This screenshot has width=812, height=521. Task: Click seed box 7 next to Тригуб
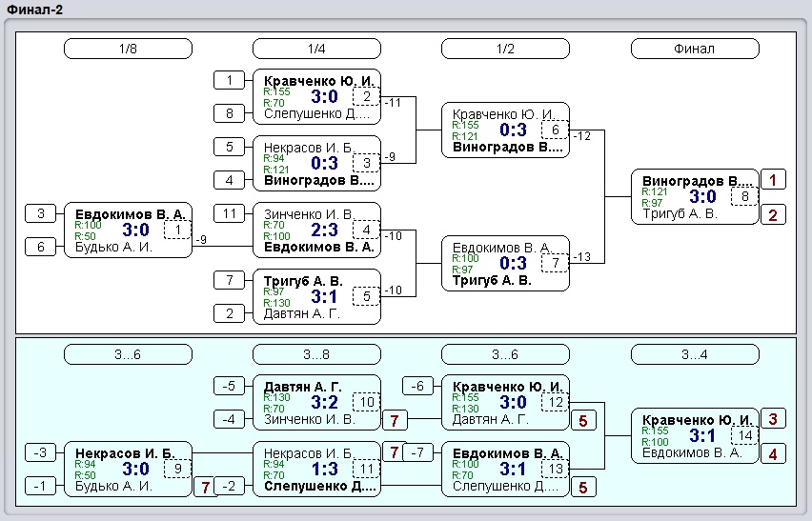coord(230,280)
